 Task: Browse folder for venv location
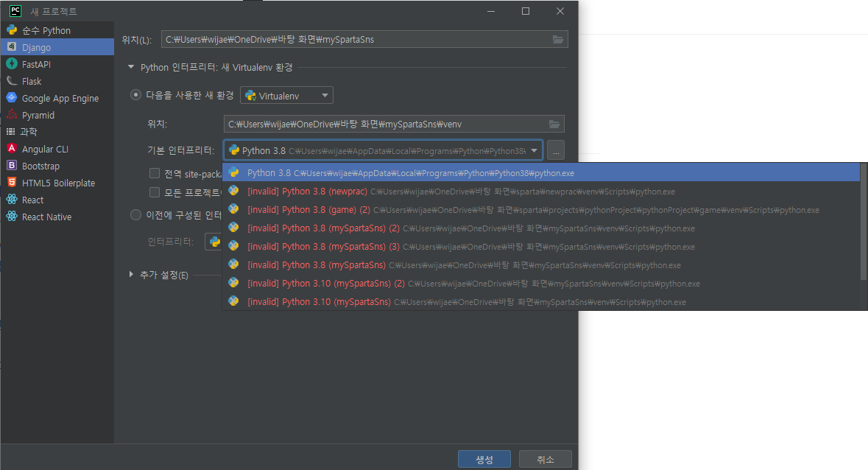(x=554, y=124)
